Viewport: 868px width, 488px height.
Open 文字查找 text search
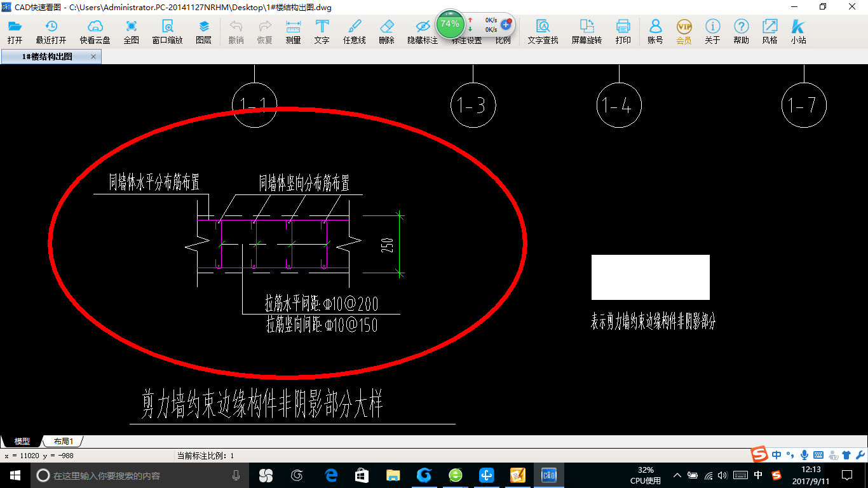tap(543, 31)
